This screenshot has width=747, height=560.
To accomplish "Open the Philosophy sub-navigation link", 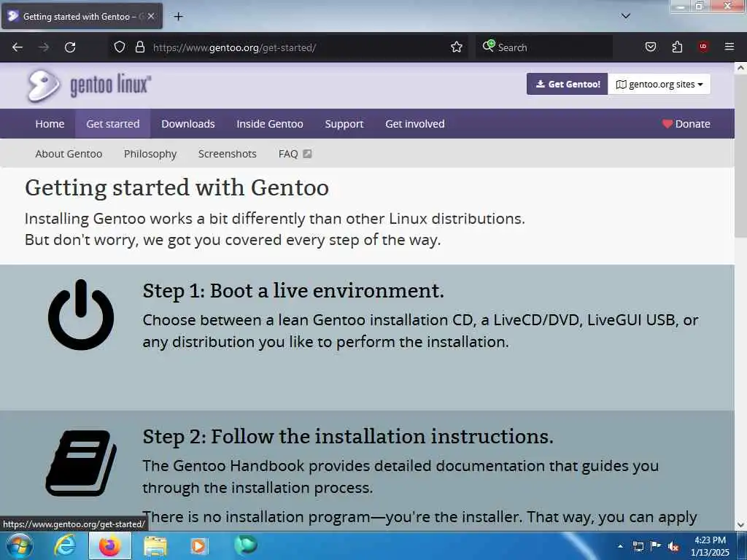I will [x=150, y=154].
